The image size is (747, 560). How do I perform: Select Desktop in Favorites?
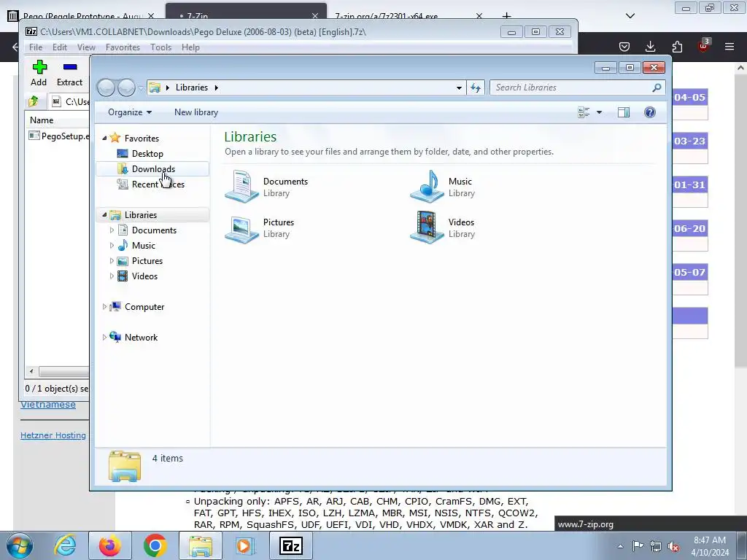(x=147, y=154)
